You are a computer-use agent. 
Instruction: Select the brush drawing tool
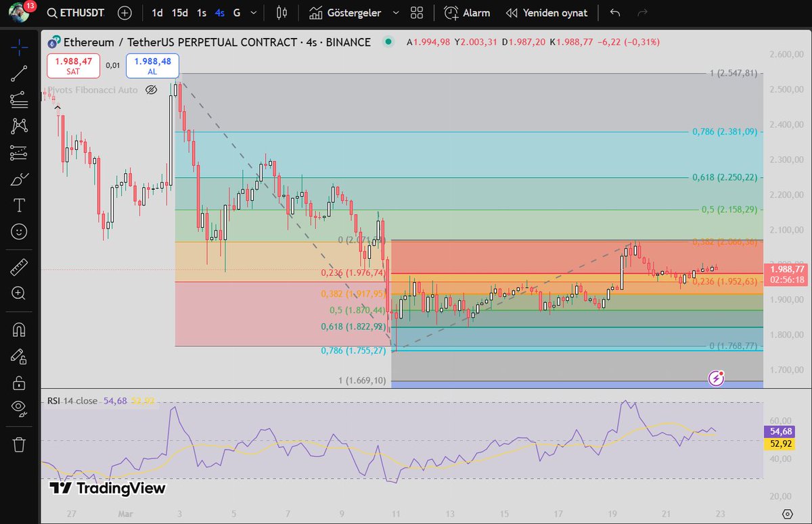click(x=20, y=179)
